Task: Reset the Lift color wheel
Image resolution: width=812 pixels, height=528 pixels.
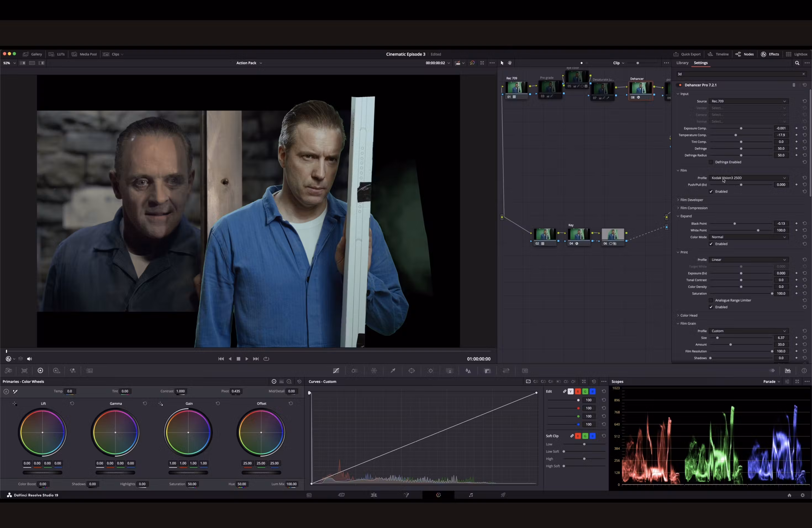Action: pos(72,403)
